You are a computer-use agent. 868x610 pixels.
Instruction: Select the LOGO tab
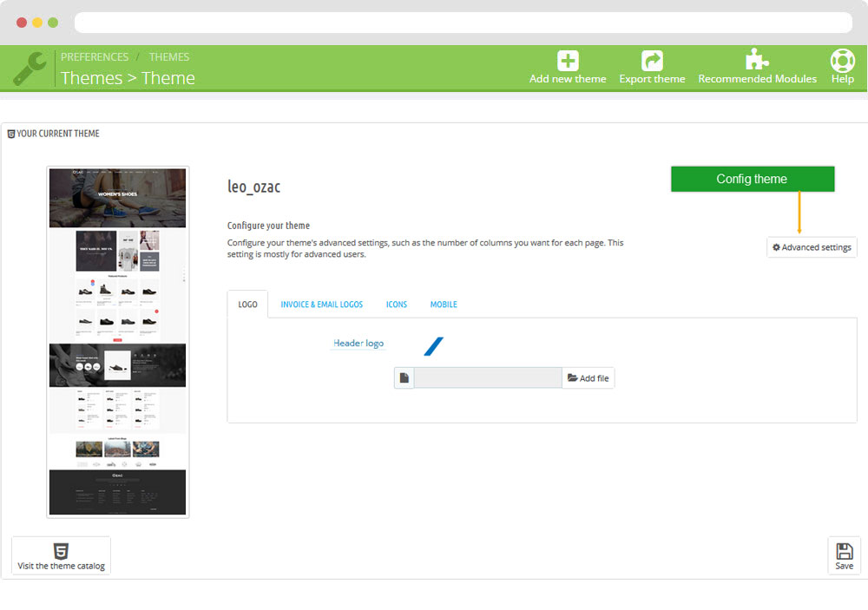click(247, 305)
